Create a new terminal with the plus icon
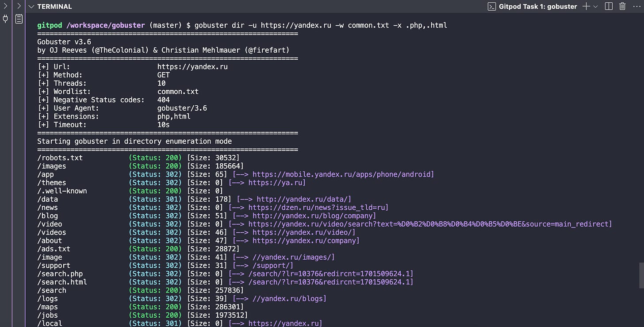 pos(586,6)
